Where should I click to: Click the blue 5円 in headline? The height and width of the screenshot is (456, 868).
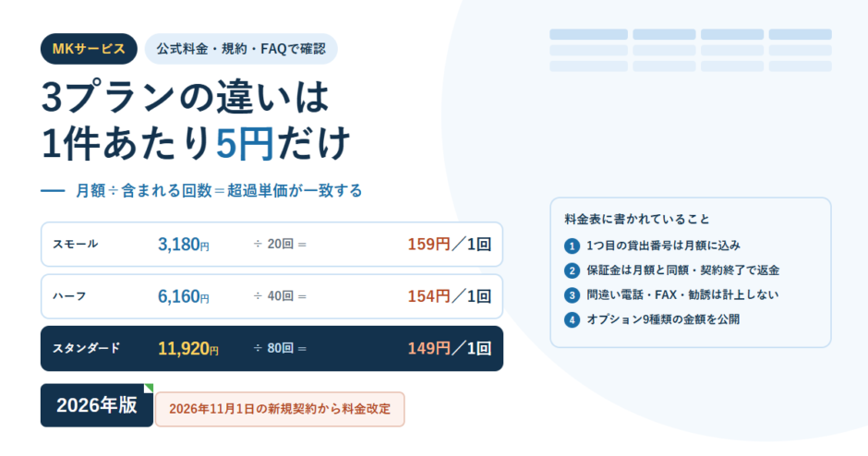(245, 143)
